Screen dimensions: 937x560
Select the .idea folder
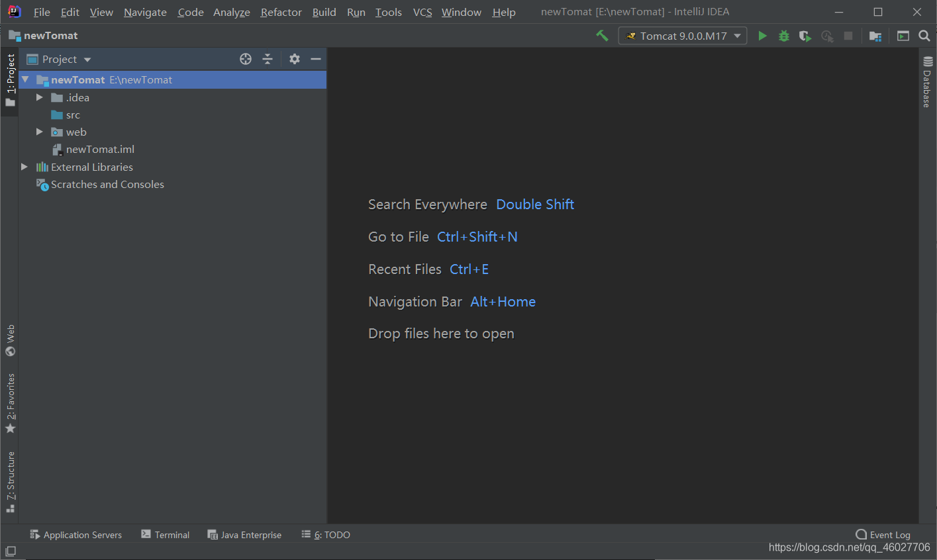70,97
